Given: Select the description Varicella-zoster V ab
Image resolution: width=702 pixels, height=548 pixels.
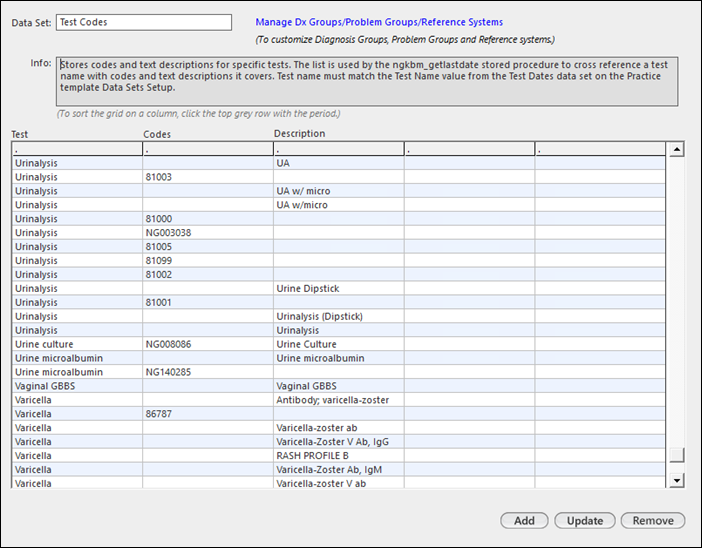Looking at the screenshot, I should [338, 483].
